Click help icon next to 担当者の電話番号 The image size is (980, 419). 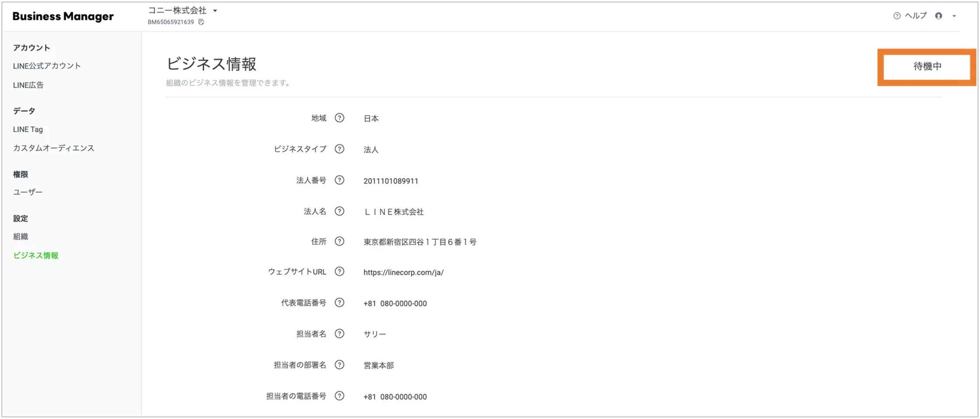pos(339,396)
